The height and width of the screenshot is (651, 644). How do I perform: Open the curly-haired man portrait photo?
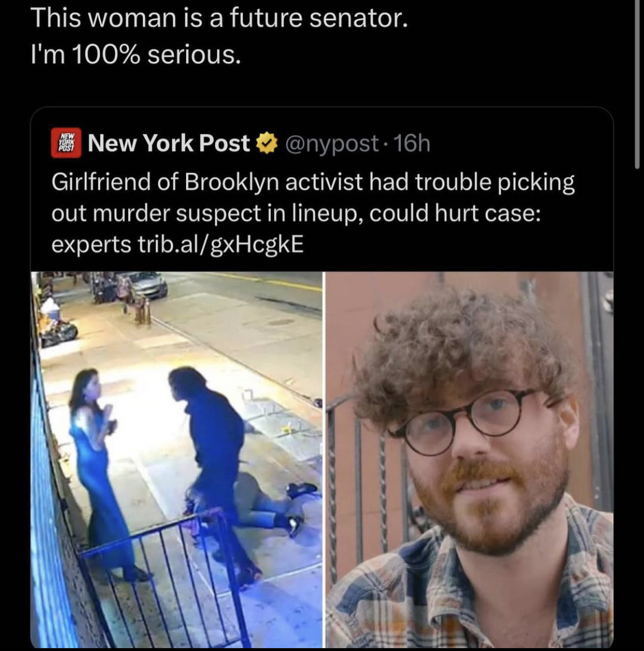coord(469,460)
